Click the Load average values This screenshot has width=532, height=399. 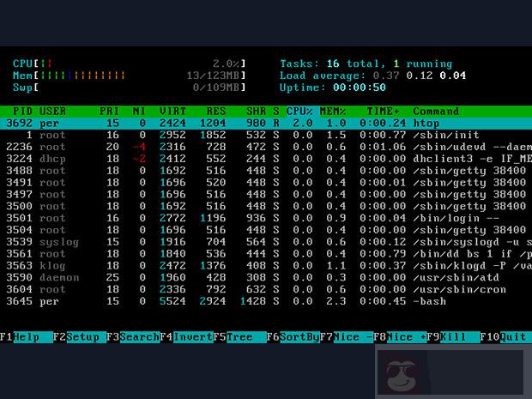(x=419, y=76)
